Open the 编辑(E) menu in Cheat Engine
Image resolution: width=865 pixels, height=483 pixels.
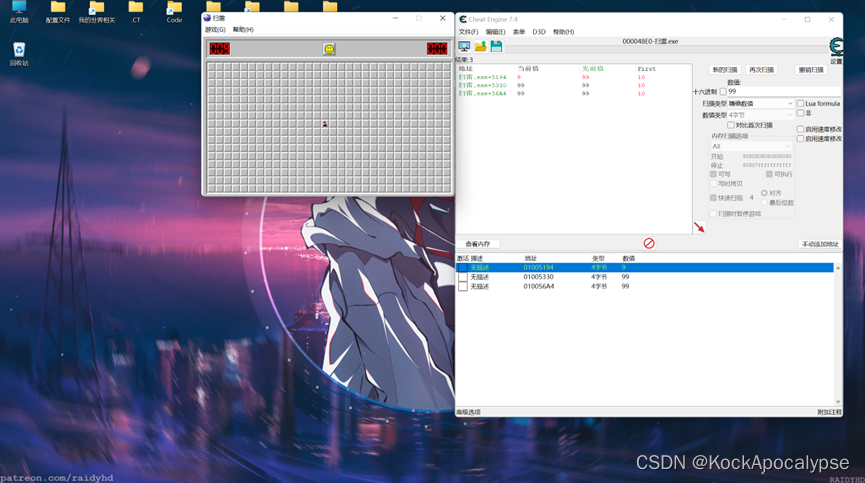495,32
